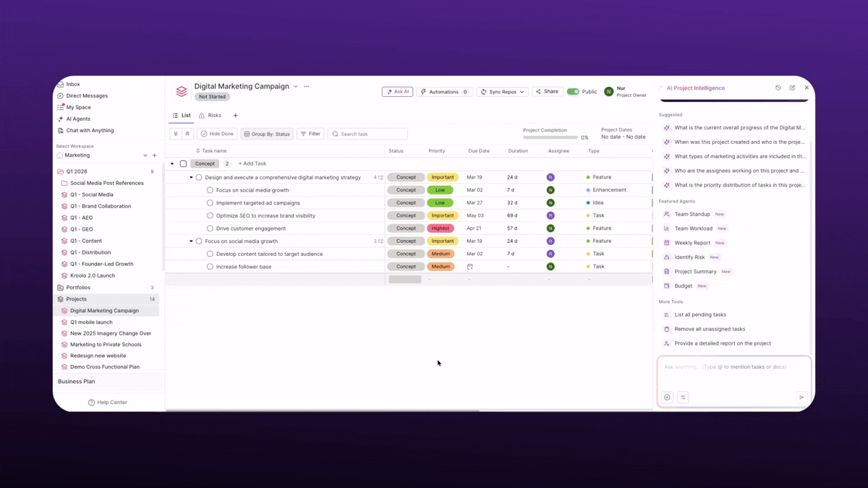Open the Group By: Status dropdown
868x488 pixels.
point(267,134)
